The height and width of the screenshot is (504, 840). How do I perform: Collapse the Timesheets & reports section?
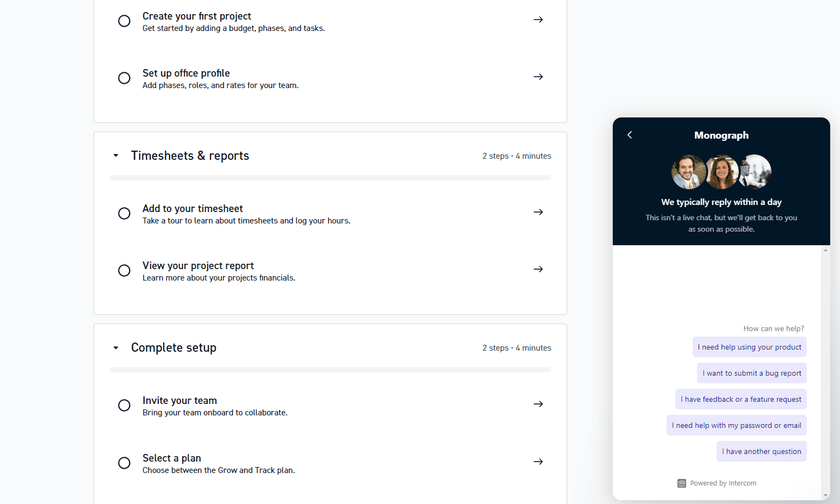pos(116,156)
